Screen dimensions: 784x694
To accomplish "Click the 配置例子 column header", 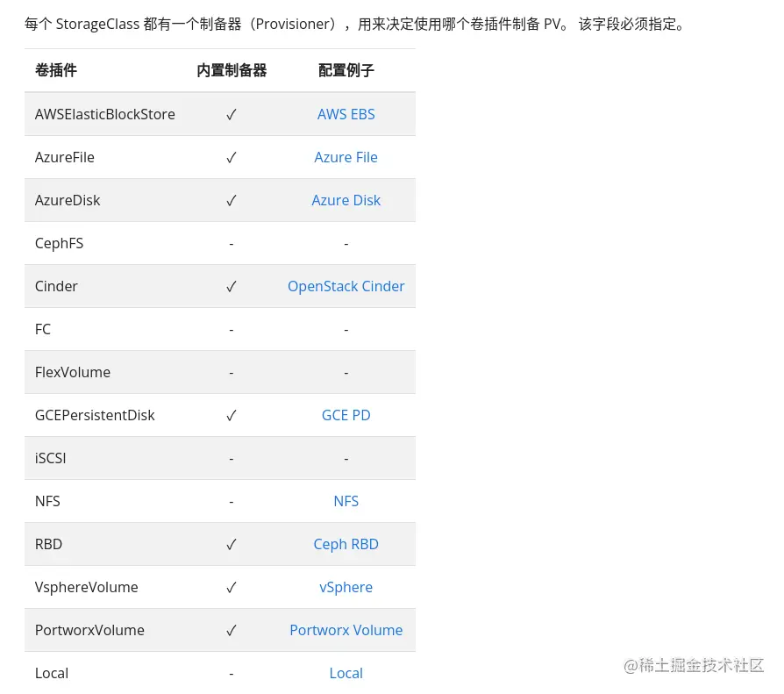I will click(x=346, y=70).
